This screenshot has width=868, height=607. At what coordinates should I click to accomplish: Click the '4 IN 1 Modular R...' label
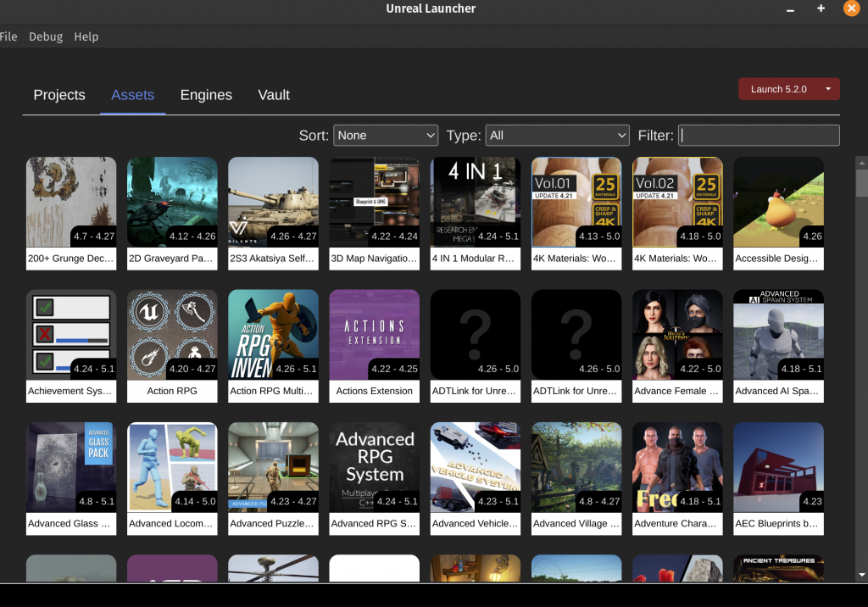[x=475, y=259]
